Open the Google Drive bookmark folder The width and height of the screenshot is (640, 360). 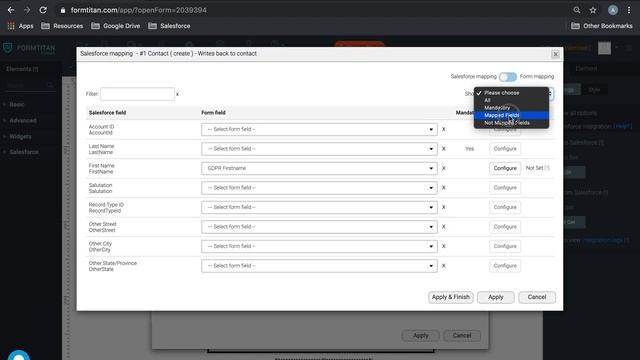pos(116,26)
